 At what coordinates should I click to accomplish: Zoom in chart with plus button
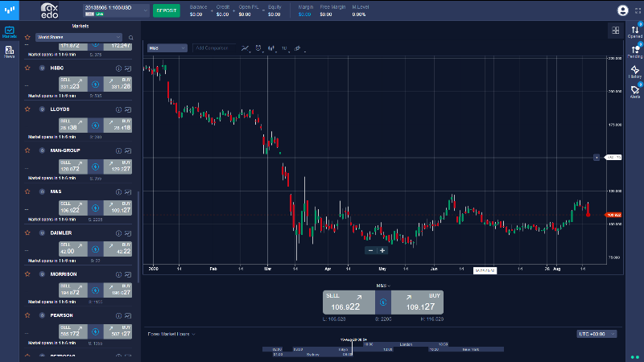click(x=382, y=250)
